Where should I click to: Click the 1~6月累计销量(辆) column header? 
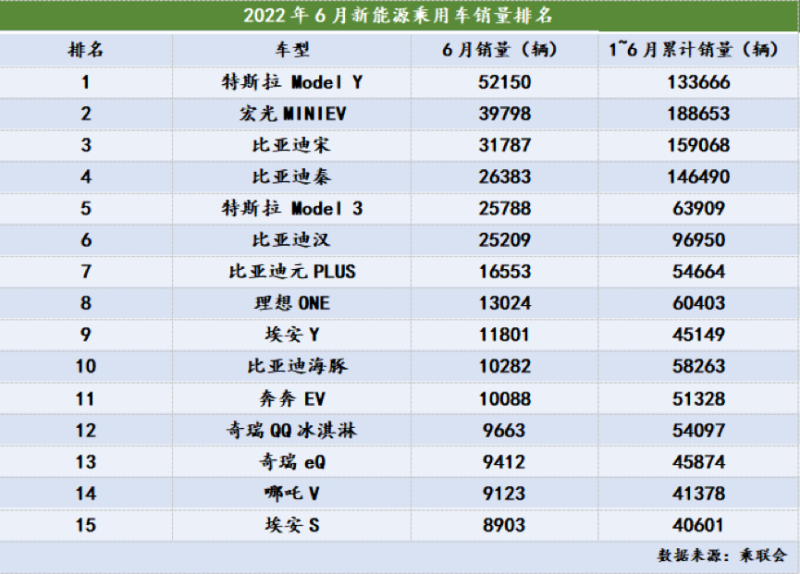click(x=691, y=50)
